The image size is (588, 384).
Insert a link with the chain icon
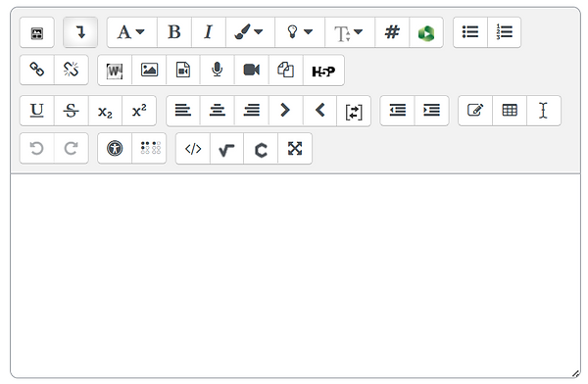coord(37,70)
